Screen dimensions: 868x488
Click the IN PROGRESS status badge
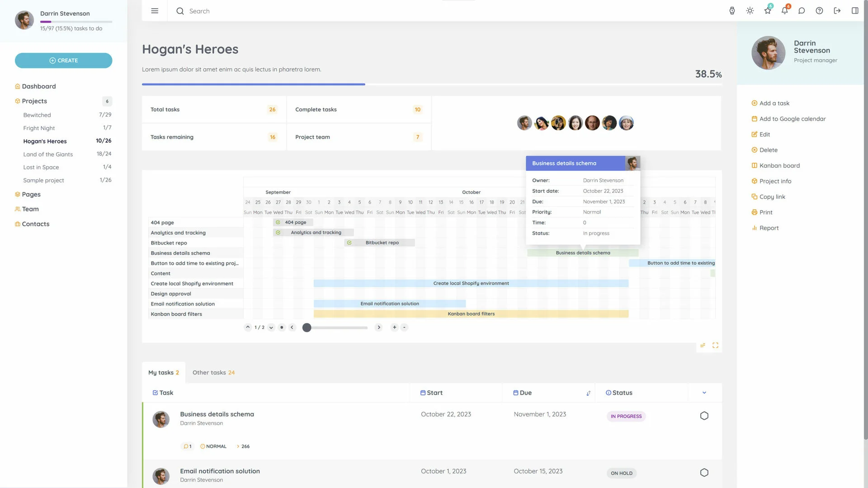[626, 417]
